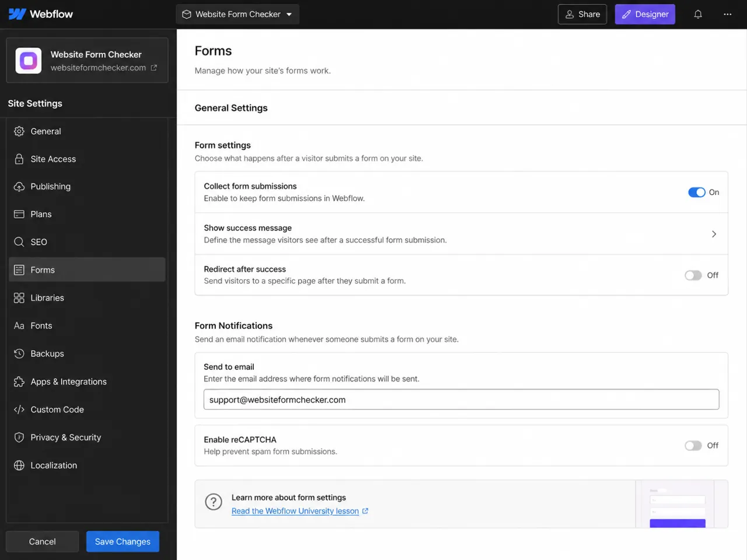Image resolution: width=747 pixels, height=560 pixels.
Task: Open the Designer
Action: [645, 14]
